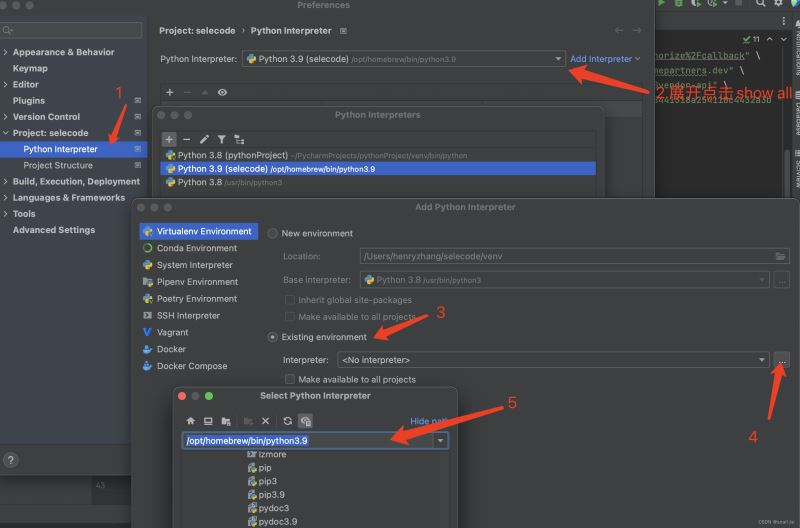Expand Version Control settings section

coord(5,116)
